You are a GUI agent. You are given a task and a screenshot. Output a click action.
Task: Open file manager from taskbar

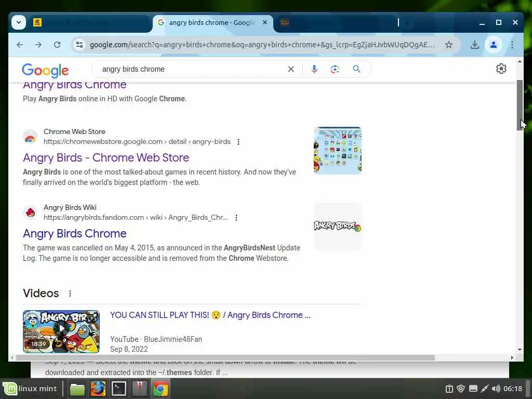(x=77, y=389)
